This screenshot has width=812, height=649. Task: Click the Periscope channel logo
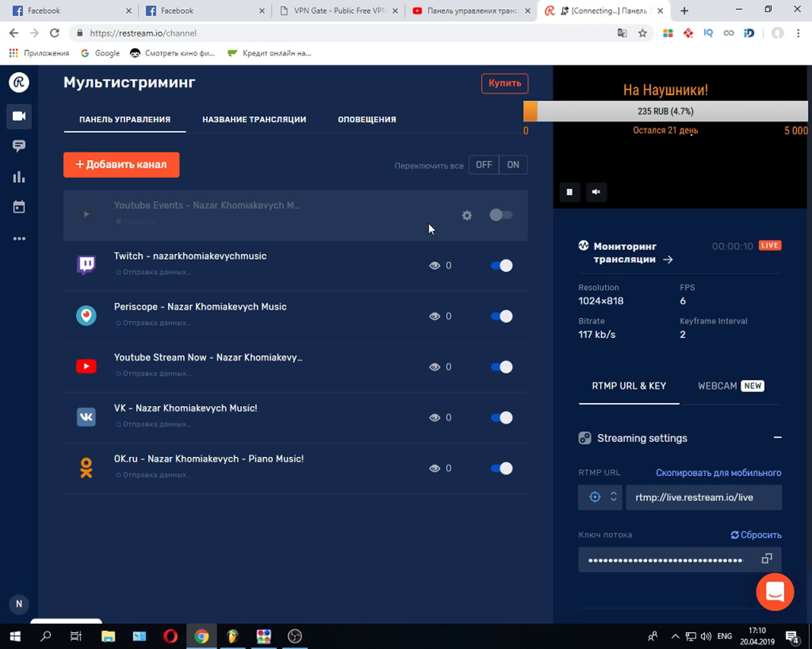[86, 316]
